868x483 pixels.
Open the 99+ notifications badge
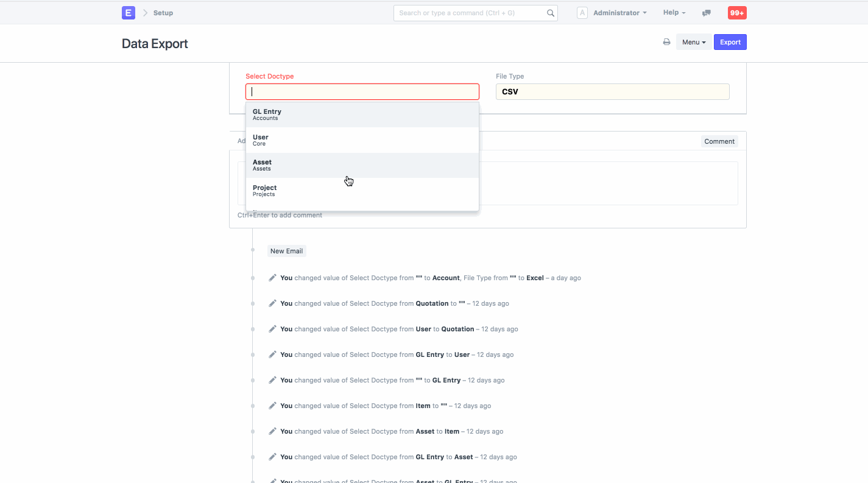pyautogui.click(x=737, y=13)
